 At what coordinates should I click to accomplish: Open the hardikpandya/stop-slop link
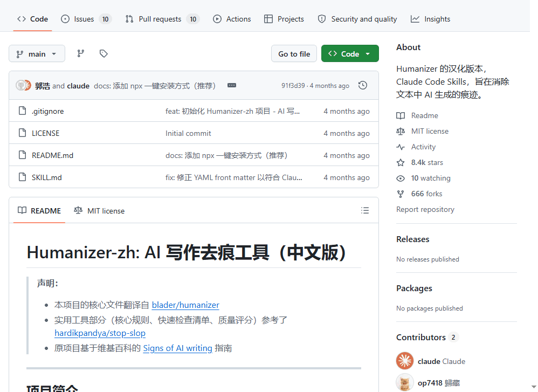100,333
